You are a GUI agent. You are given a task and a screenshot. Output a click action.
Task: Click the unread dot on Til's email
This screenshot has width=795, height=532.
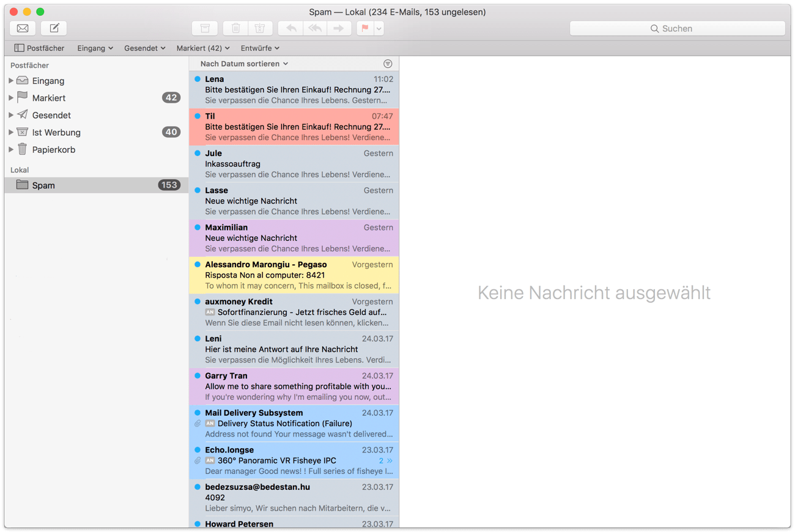click(198, 116)
